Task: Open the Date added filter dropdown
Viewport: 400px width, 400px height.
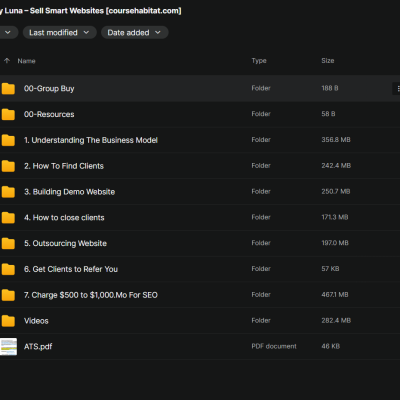Action: click(x=135, y=32)
